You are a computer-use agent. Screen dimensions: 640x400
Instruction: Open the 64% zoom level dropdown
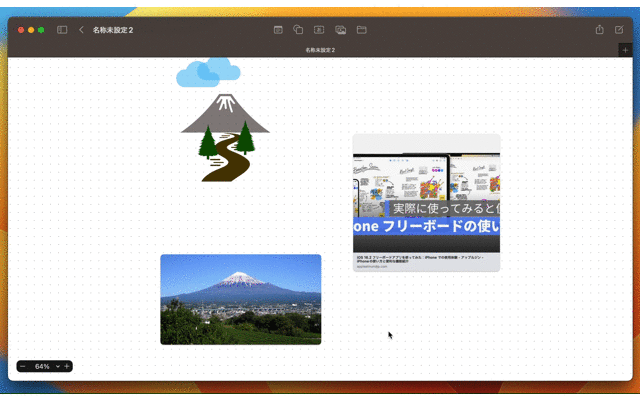point(47,367)
